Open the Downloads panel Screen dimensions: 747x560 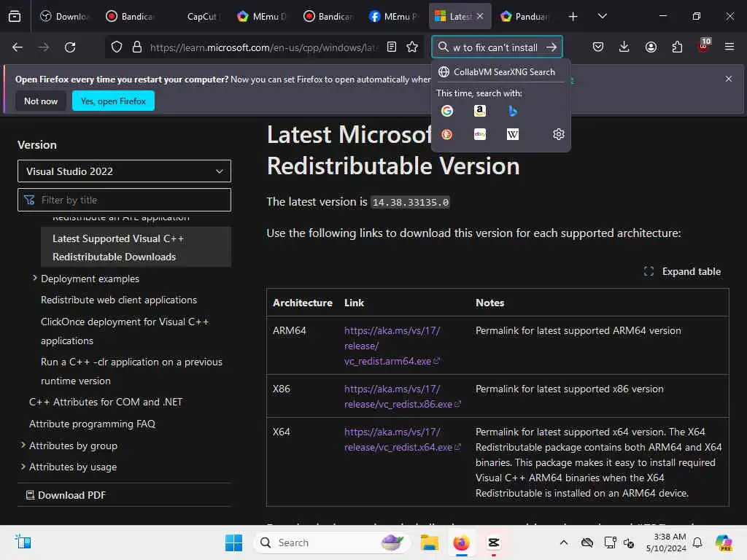point(624,47)
